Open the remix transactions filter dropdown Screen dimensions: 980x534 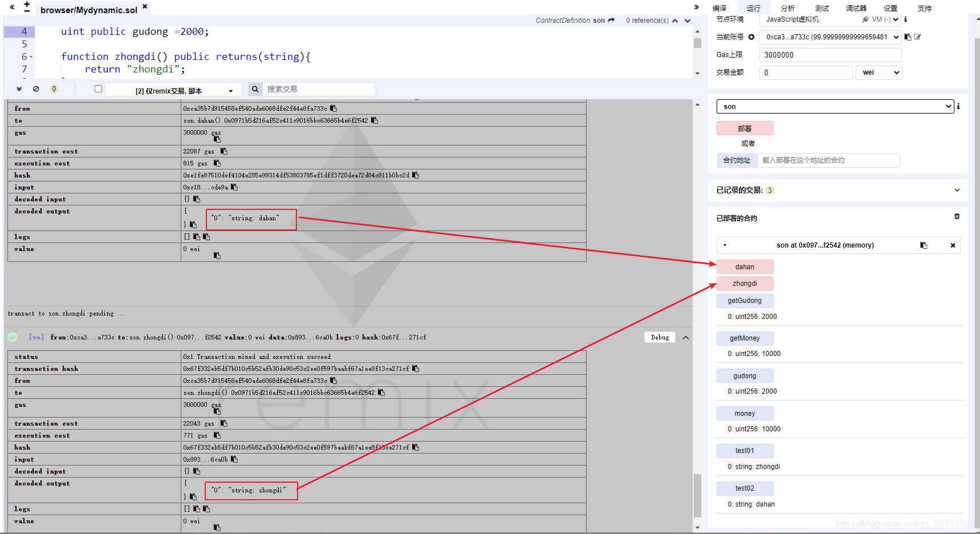[x=174, y=90]
